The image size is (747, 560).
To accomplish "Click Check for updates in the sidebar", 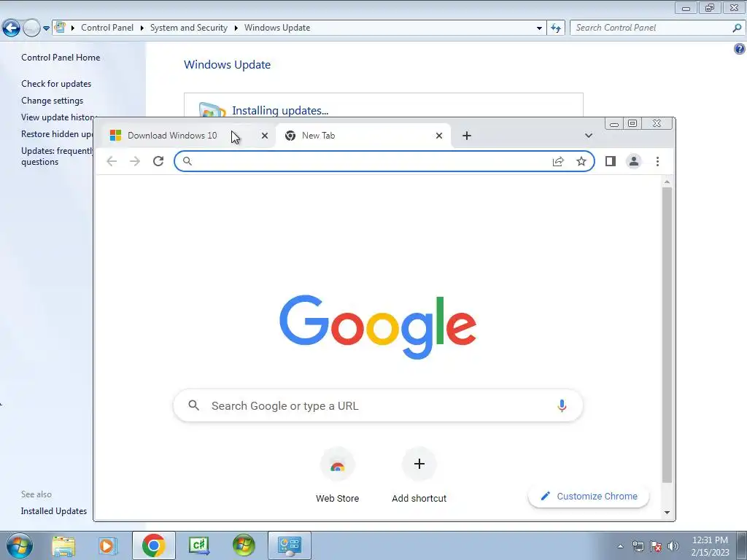I will coord(56,84).
